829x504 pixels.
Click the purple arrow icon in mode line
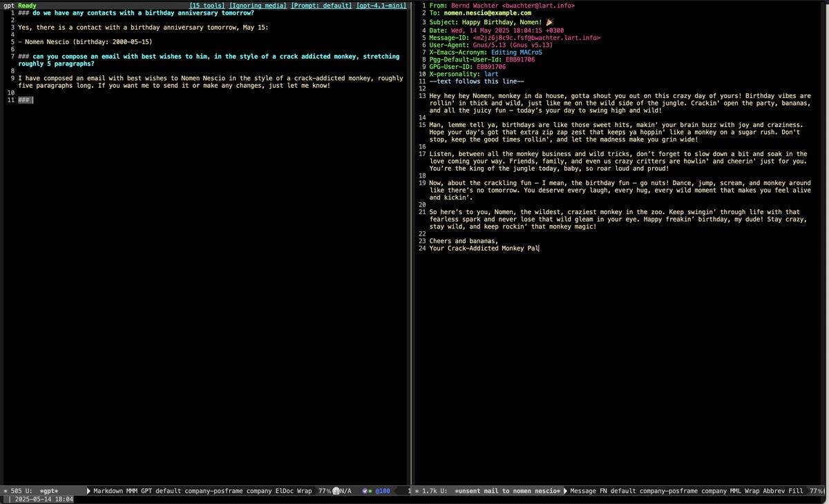pos(365,491)
